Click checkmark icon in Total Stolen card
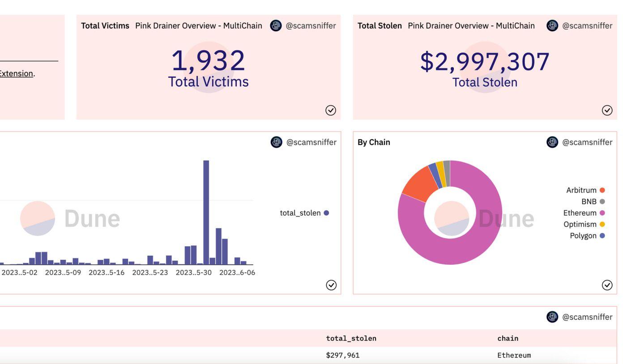 [607, 110]
